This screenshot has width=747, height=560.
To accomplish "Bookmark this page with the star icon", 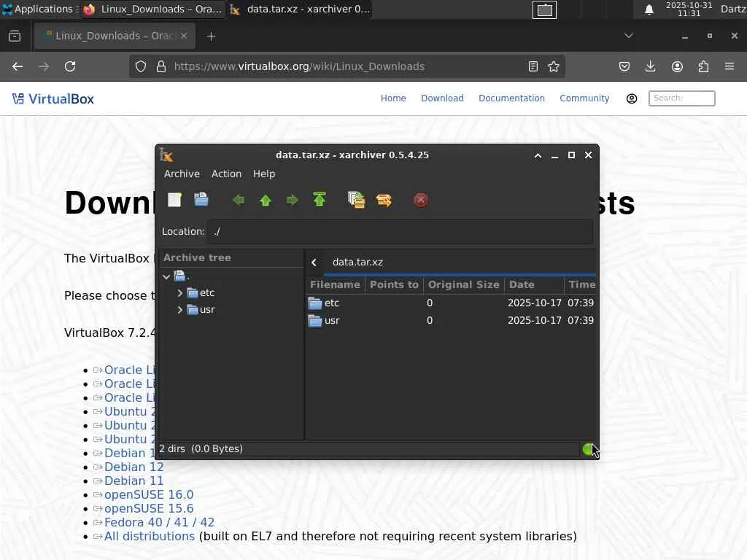I will click(x=553, y=66).
